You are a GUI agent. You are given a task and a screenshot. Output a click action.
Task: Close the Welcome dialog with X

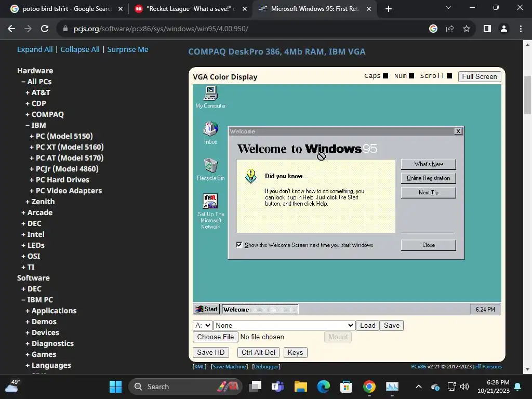click(458, 131)
